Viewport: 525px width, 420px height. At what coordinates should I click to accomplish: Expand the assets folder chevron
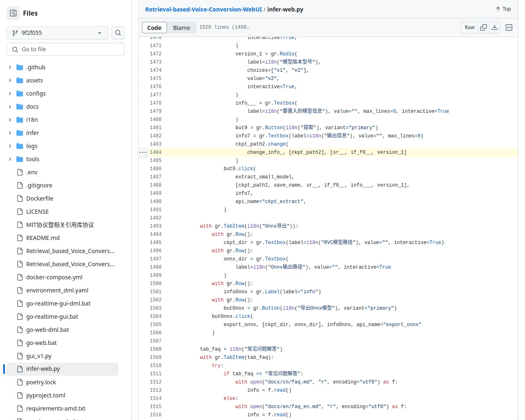pos(10,80)
